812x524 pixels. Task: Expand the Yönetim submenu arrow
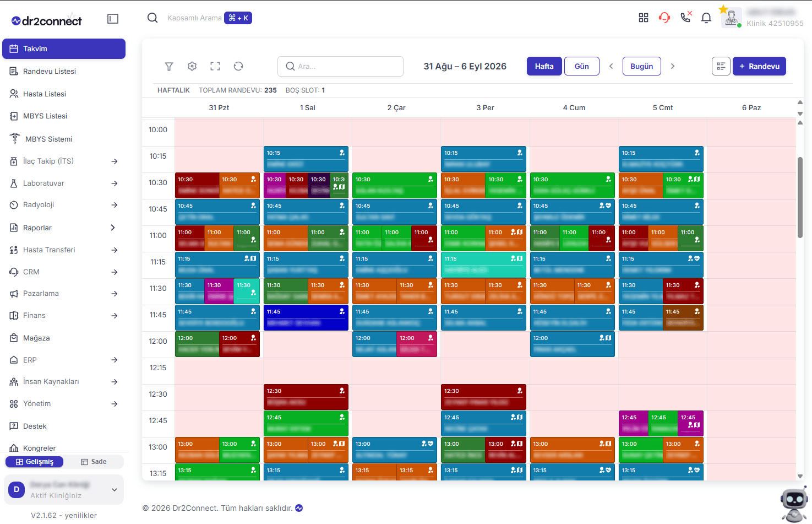coord(115,404)
